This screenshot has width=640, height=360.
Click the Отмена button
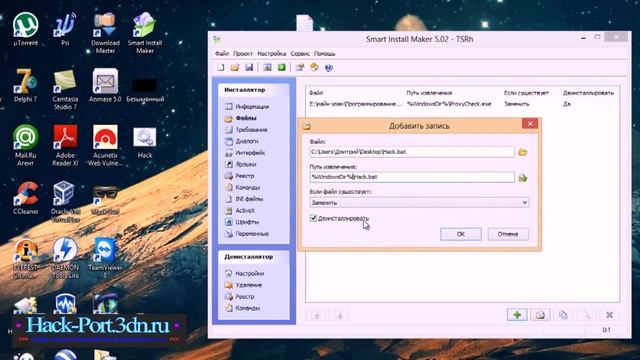tap(508, 234)
